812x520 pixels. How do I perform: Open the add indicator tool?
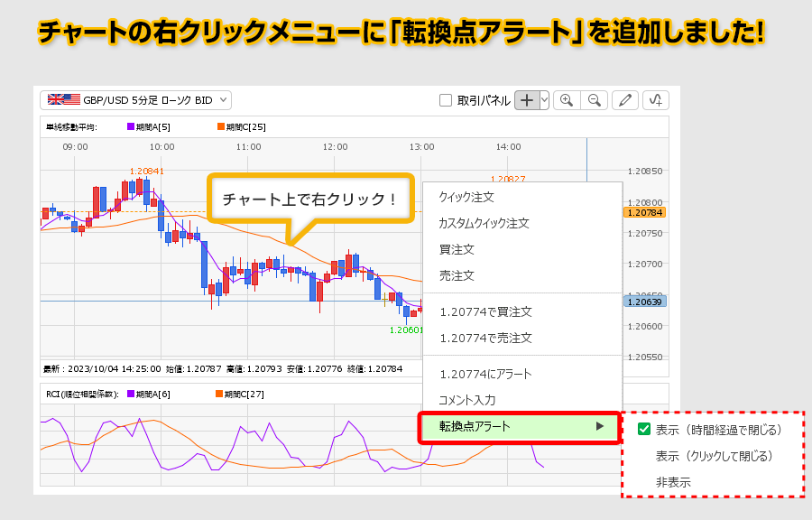(x=656, y=100)
